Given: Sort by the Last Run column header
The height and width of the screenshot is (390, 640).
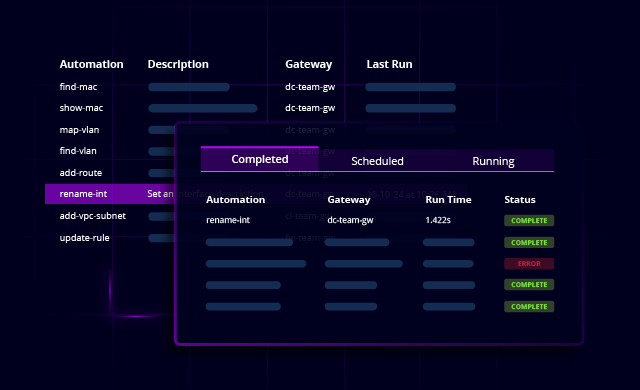Looking at the screenshot, I should point(389,64).
